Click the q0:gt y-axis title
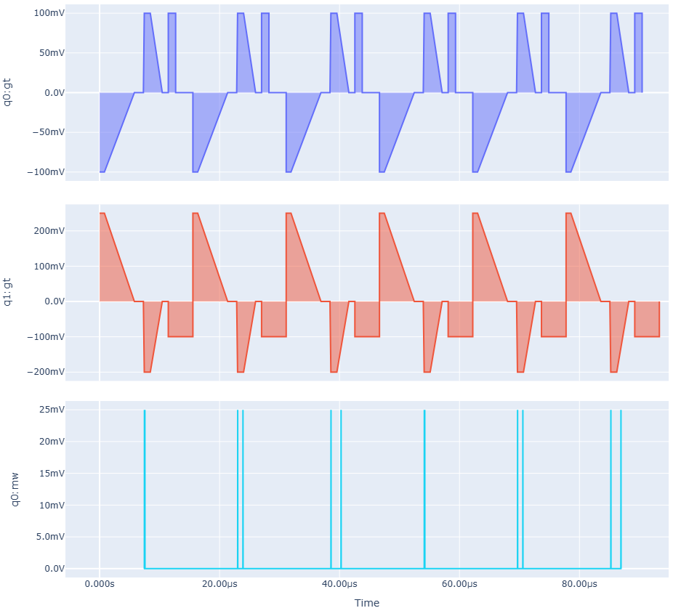Viewport: 673px width, 616px height. point(8,93)
